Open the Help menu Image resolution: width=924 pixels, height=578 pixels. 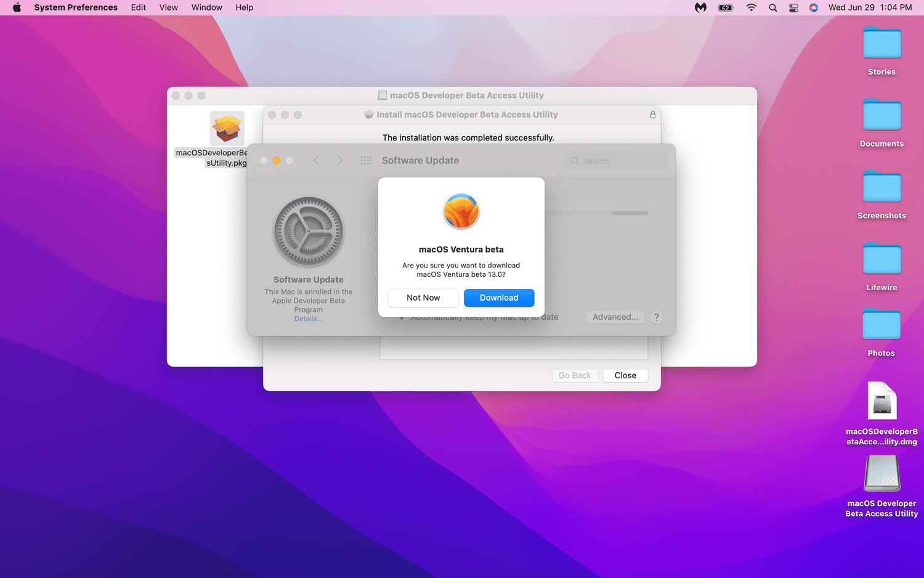pos(244,7)
